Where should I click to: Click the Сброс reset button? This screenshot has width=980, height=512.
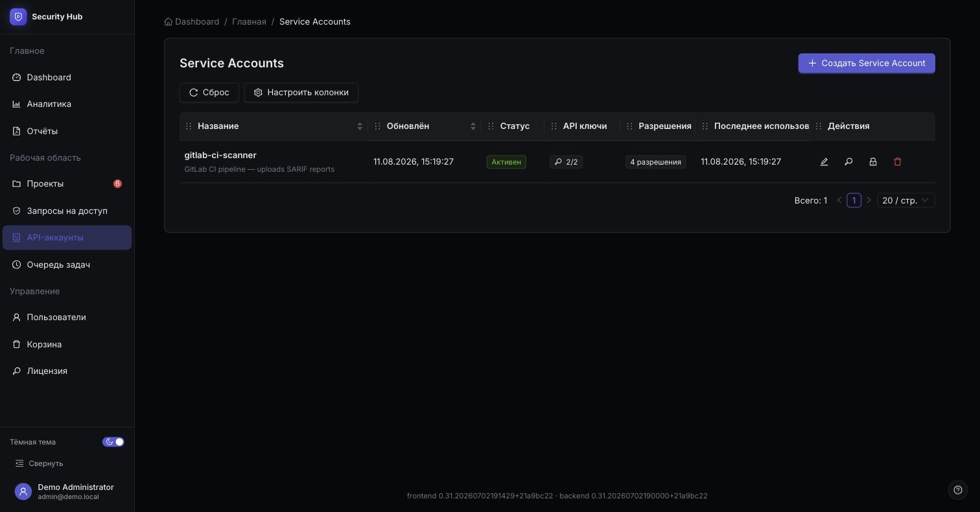point(209,93)
